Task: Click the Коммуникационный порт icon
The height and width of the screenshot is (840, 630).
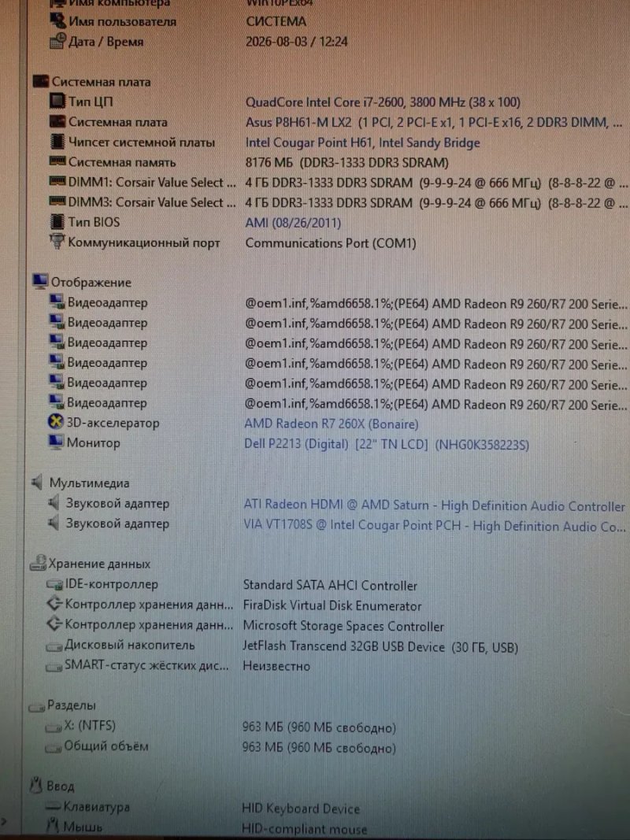Action: click(56, 242)
